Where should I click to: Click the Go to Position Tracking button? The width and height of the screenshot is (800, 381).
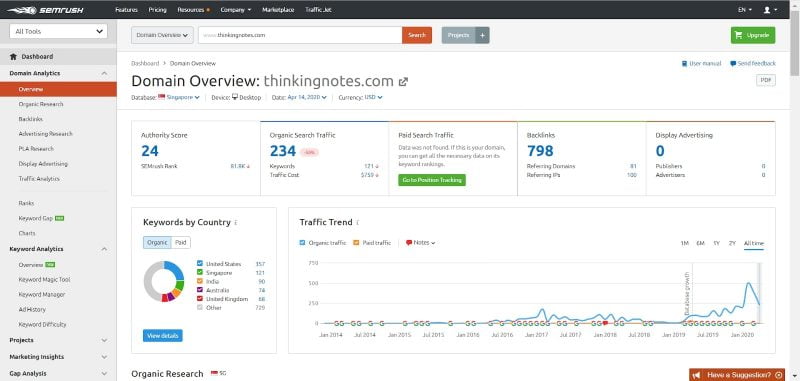pos(432,180)
